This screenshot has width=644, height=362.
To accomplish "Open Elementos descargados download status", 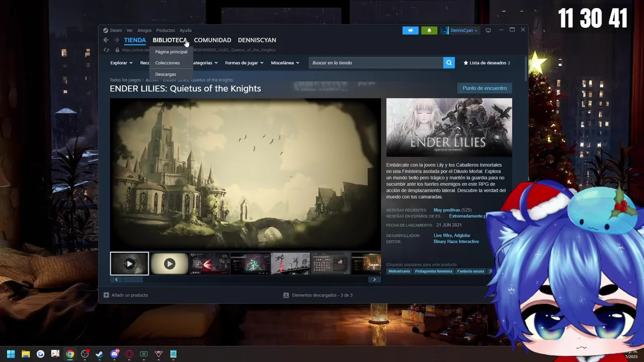I will [318, 295].
